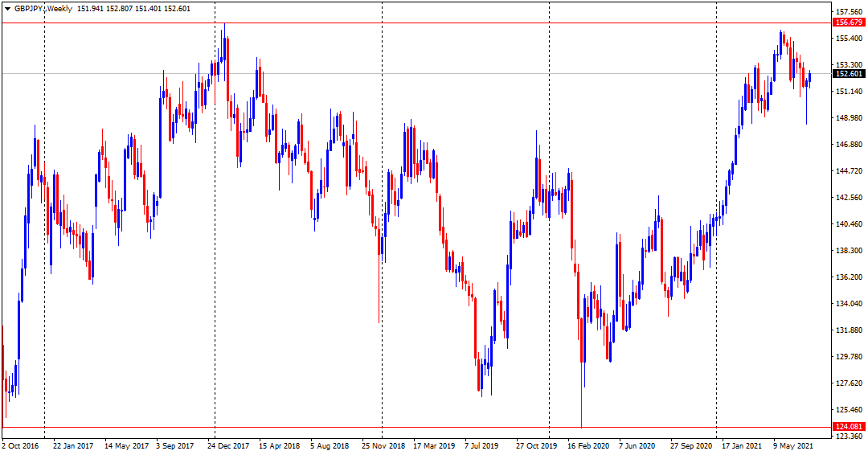Click the 125.460 price axis value
The height and width of the screenshot is (455, 868).
[850, 410]
